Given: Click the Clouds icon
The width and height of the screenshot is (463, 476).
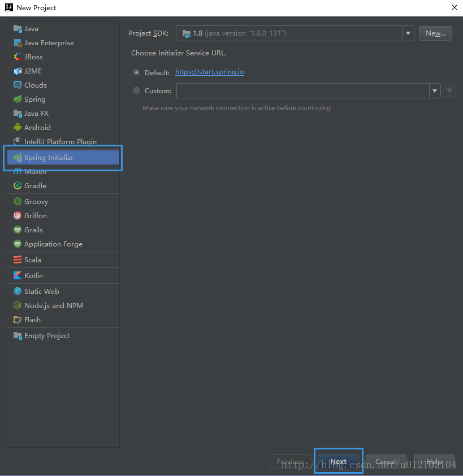Looking at the screenshot, I should coord(18,85).
